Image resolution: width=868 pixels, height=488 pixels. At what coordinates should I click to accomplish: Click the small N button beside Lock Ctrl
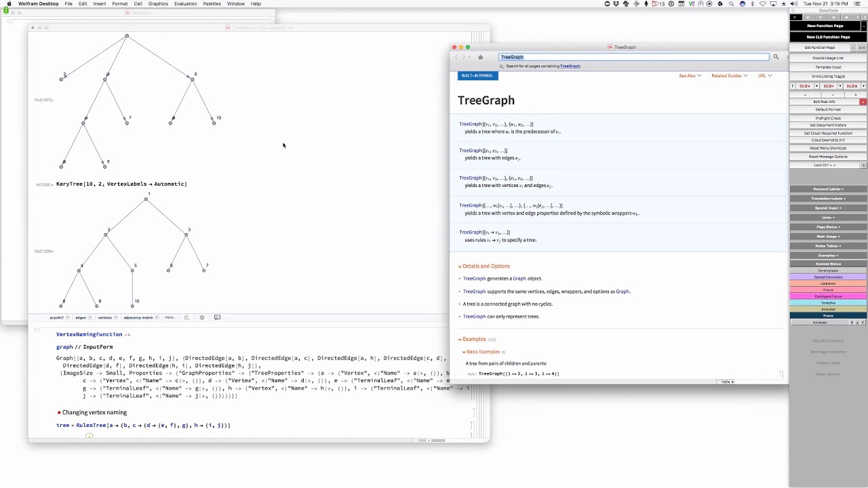pos(863,165)
